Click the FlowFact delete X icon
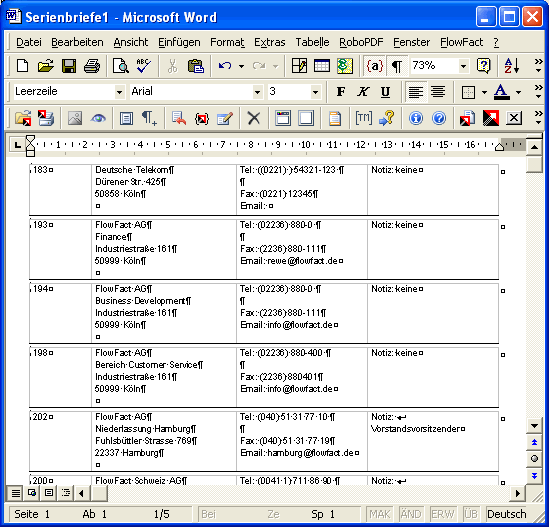Viewport: 549px width, 527px height. pos(253,118)
